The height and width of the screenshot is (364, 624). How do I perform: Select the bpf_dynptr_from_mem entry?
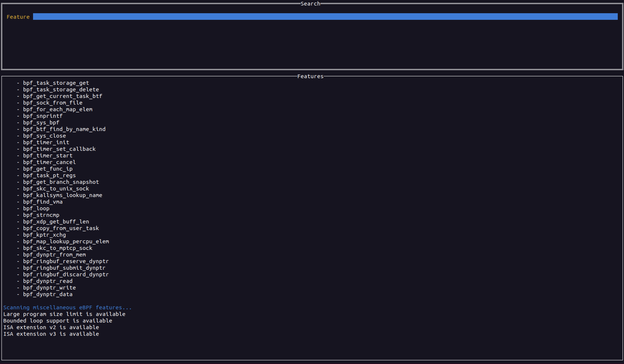[55, 254]
